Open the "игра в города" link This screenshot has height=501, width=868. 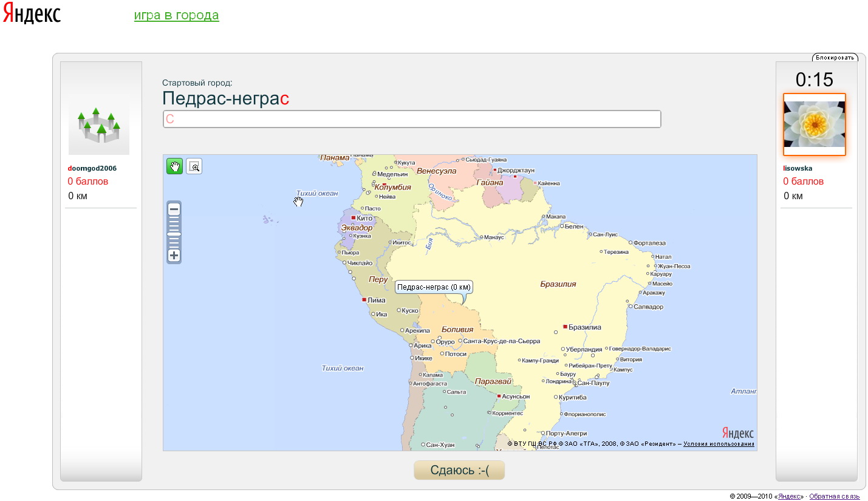pyautogui.click(x=176, y=15)
